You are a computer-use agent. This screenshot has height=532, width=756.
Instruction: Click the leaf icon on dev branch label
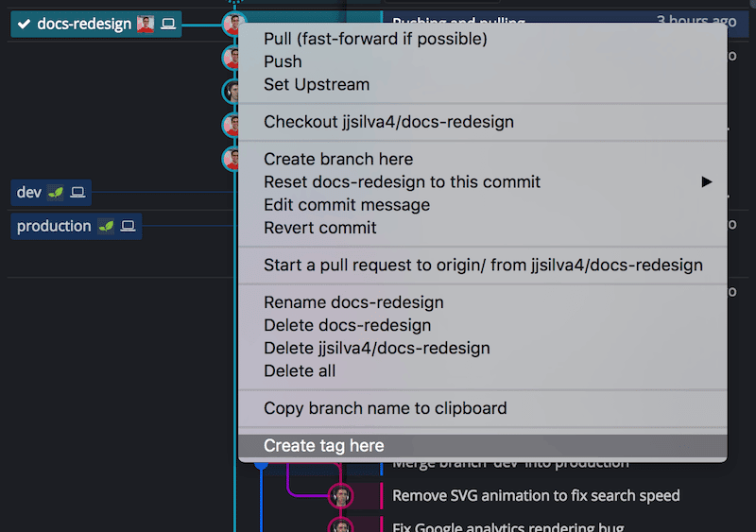pyautogui.click(x=56, y=193)
